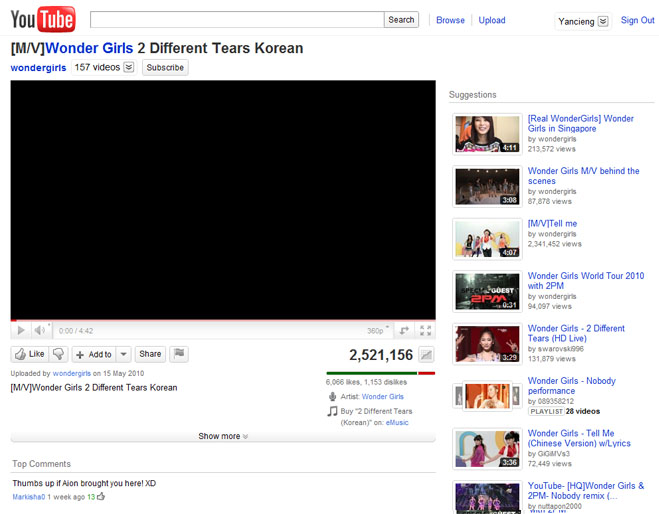This screenshot has height=514, width=659.
Task: Enter full screen mode
Action: (425, 331)
